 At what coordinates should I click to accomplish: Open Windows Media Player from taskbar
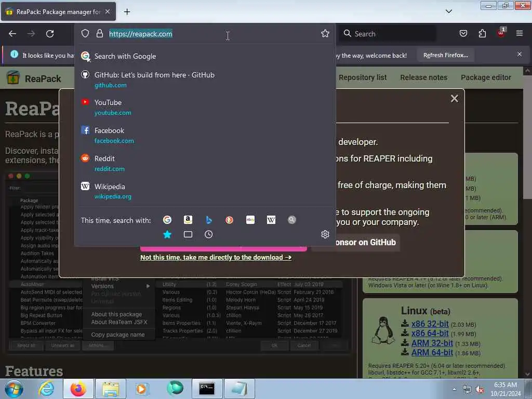click(141, 389)
